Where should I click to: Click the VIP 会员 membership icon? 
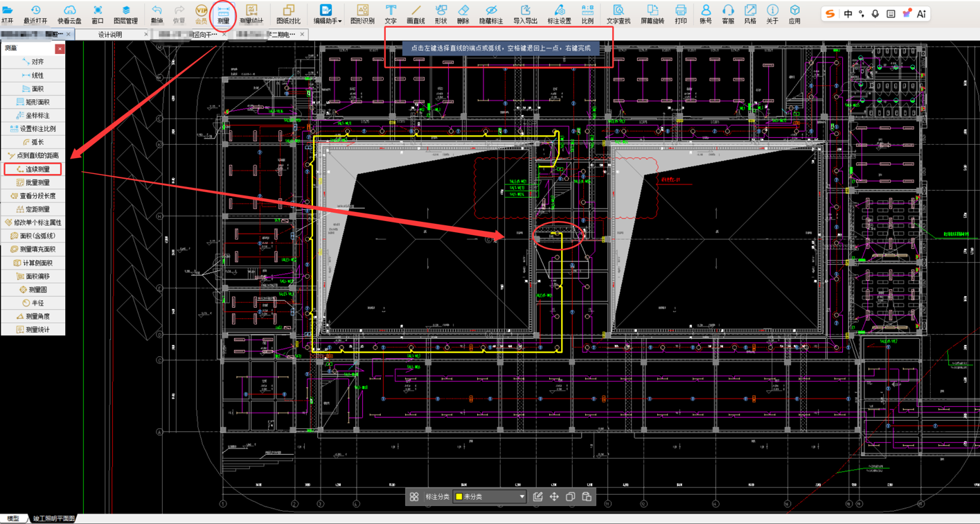[x=202, y=14]
